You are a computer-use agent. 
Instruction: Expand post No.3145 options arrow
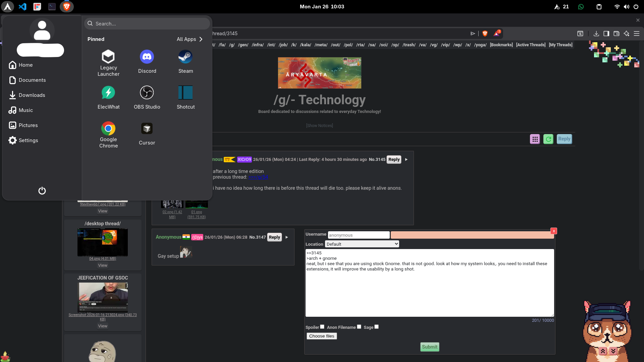[x=406, y=160]
